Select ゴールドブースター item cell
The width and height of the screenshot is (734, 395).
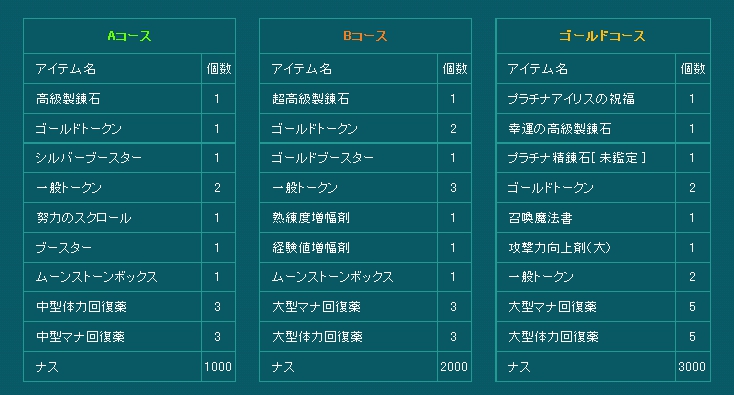(348, 158)
